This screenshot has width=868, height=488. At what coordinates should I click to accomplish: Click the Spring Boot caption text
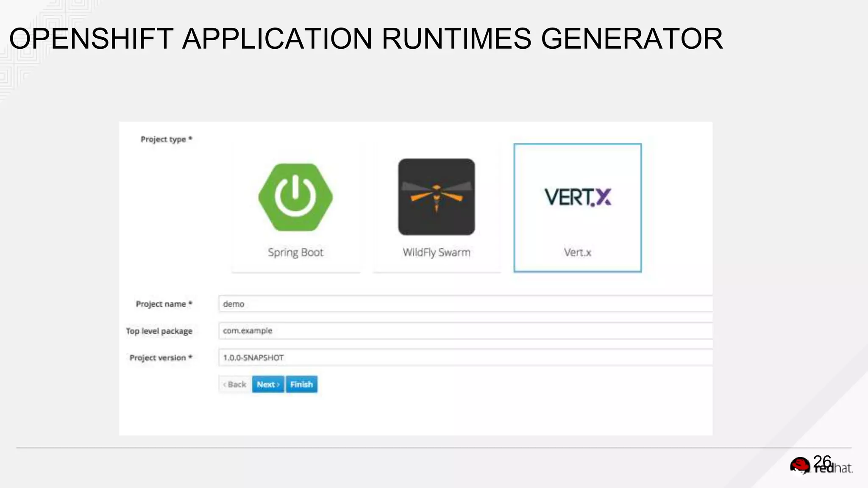pos(295,252)
